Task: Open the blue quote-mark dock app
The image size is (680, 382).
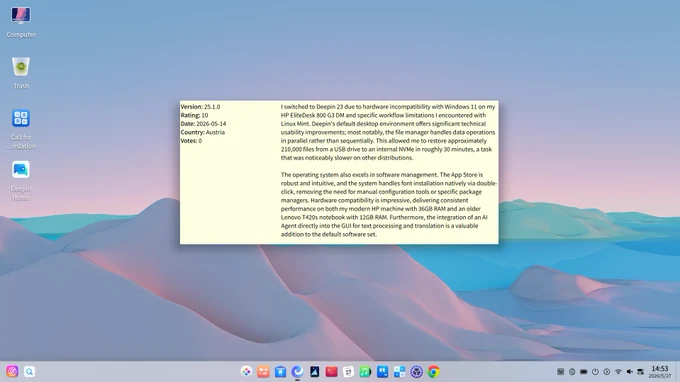Action: 382,372
